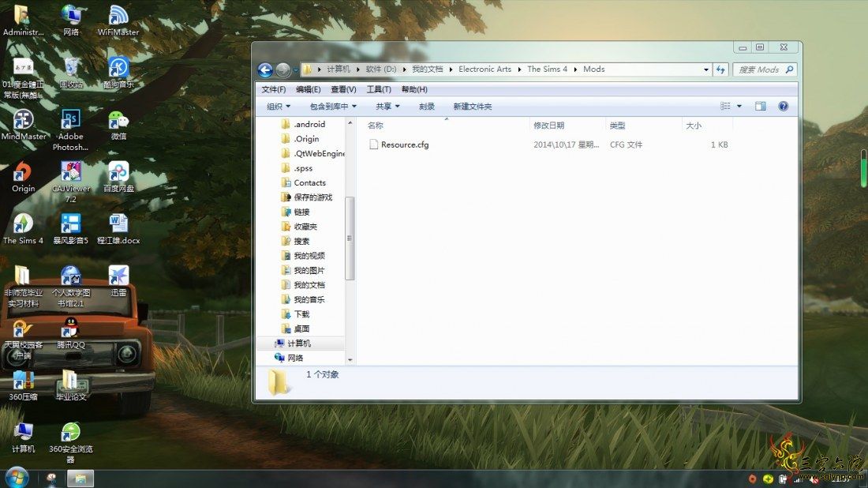Click 新建文件夹 to create a folder
This screenshot has width=868, height=488.
[x=472, y=107]
